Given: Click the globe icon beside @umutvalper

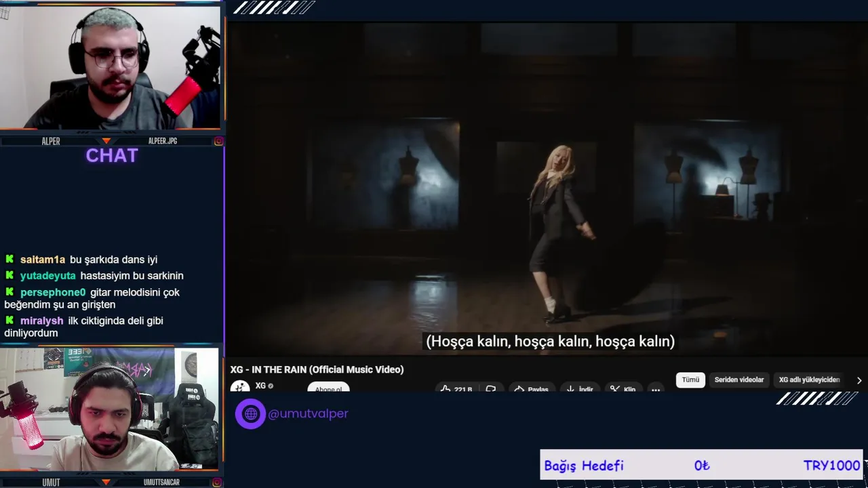Looking at the screenshot, I should 250,413.
